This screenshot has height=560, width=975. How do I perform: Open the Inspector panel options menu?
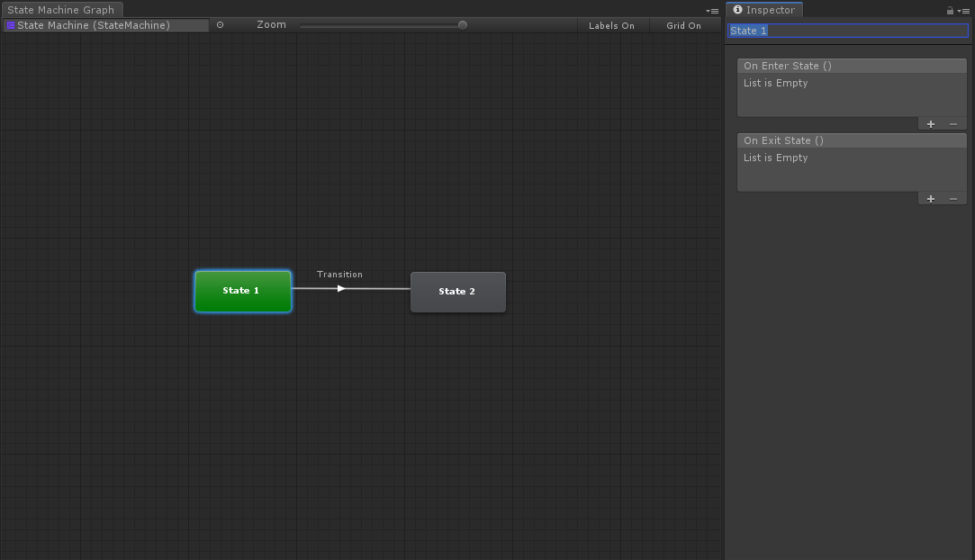point(963,11)
